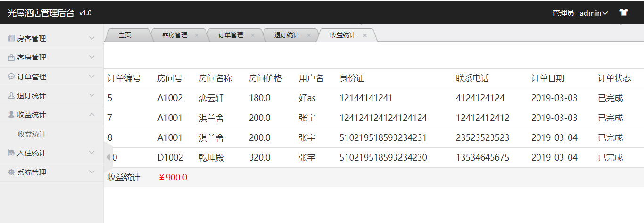Click the 联系电话 column header
The height and width of the screenshot is (223, 644).
[x=472, y=78]
